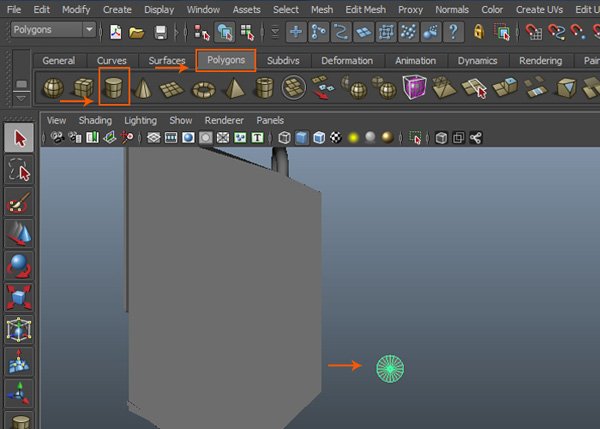Viewport: 600px width, 429px height.
Task: Click the purple cube shelf icon
Action: 414,87
